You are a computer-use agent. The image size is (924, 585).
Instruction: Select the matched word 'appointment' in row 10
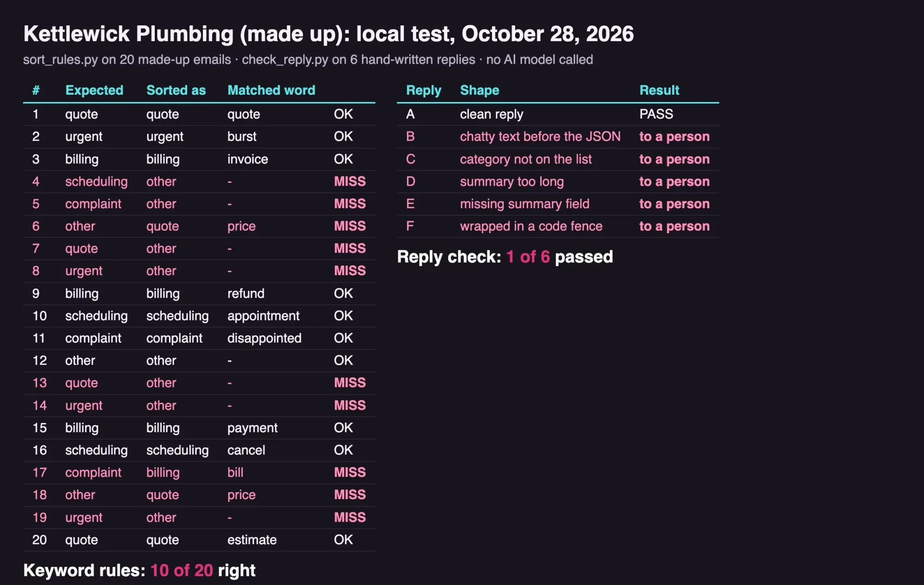pyautogui.click(x=263, y=316)
